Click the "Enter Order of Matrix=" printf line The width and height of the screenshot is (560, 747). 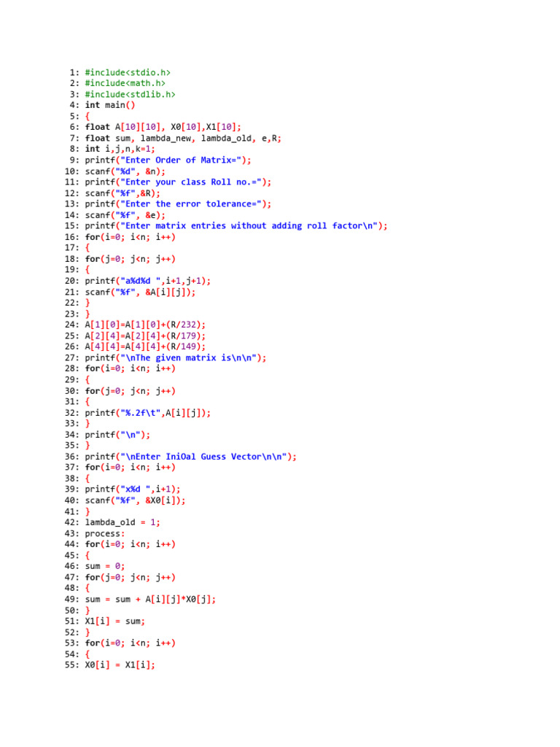(x=168, y=160)
